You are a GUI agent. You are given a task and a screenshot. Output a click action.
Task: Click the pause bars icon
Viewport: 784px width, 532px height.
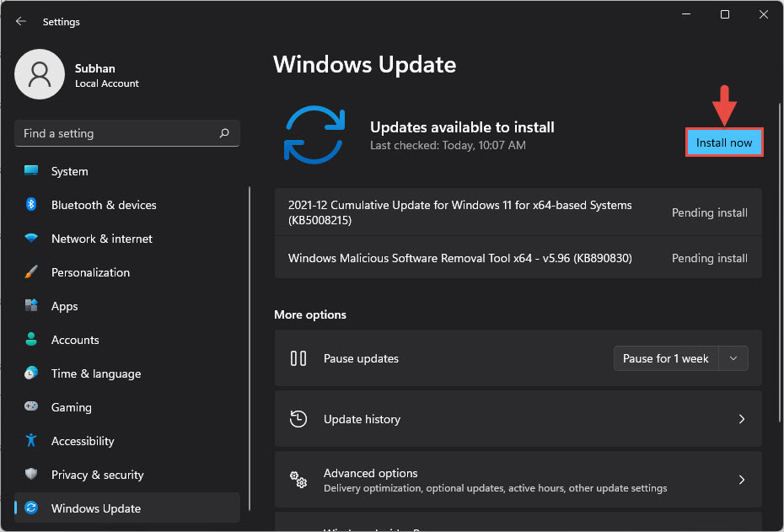[x=298, y=358]
